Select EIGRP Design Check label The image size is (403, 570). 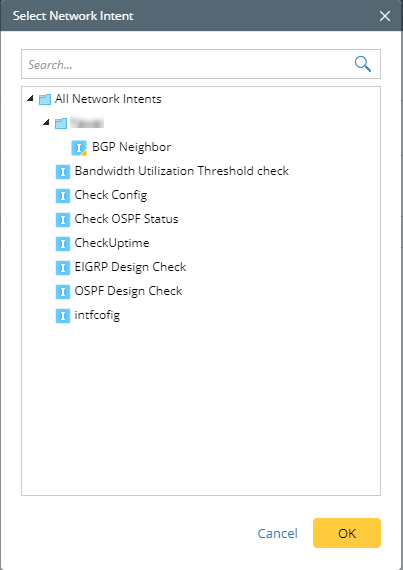click(130, 267)
